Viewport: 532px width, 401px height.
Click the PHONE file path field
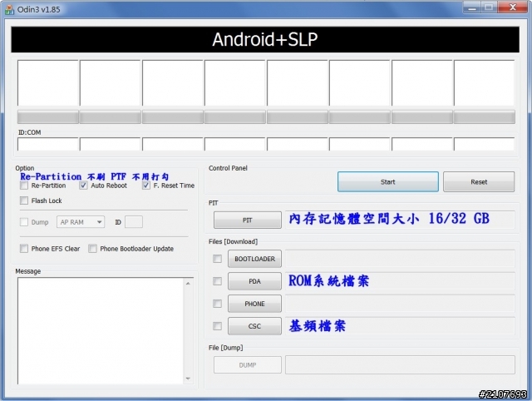[x=400, y=304]
